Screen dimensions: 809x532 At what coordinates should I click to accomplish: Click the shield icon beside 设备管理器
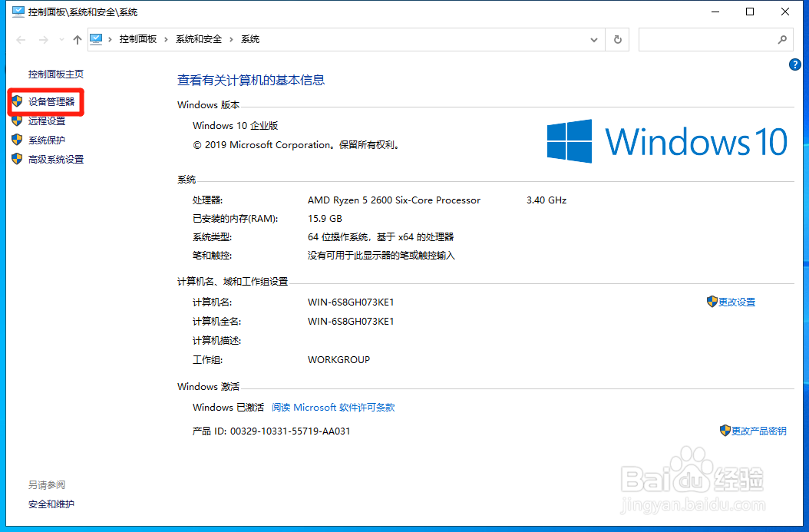[17, 101]
